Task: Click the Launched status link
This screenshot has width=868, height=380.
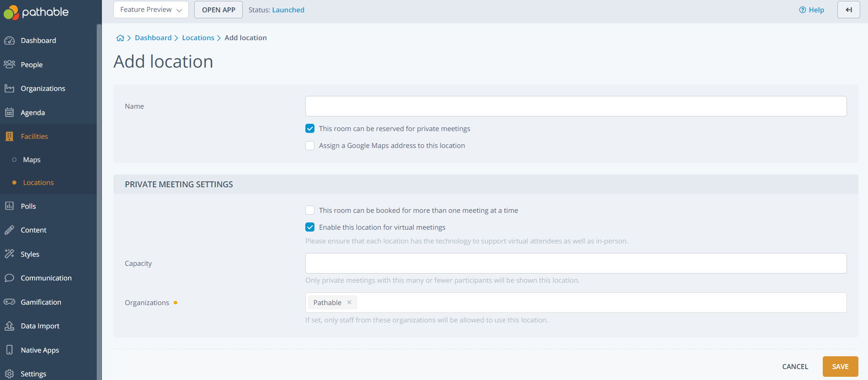Action: (288, 10)
